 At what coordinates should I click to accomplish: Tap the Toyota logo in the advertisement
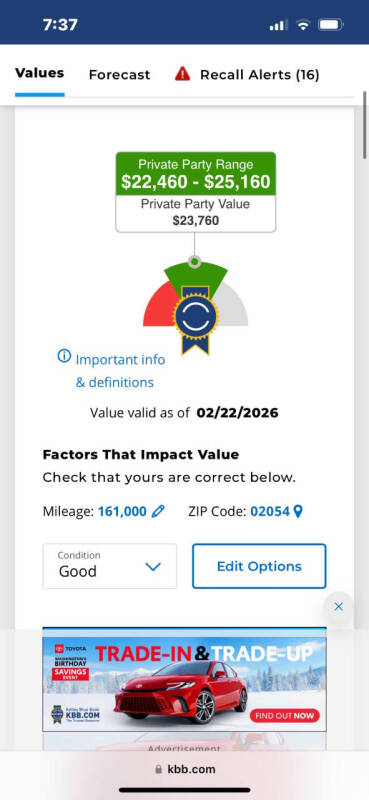click(x=71, y=648)
